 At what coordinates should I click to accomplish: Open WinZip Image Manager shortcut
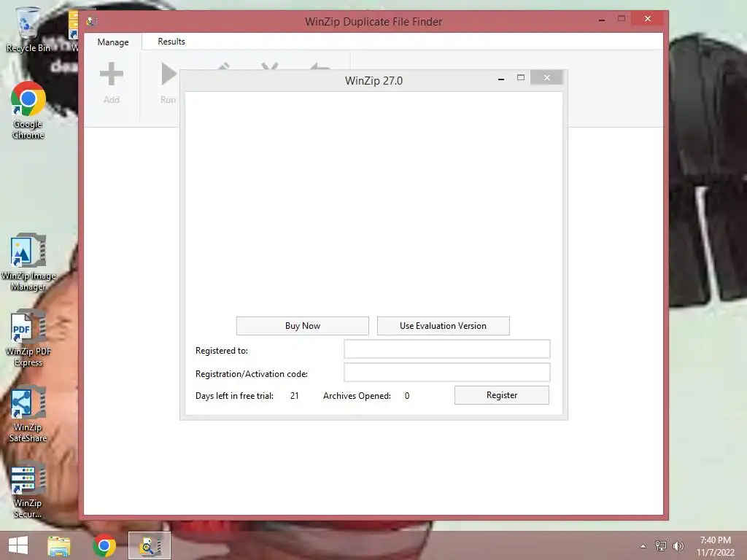click(28, 262)
